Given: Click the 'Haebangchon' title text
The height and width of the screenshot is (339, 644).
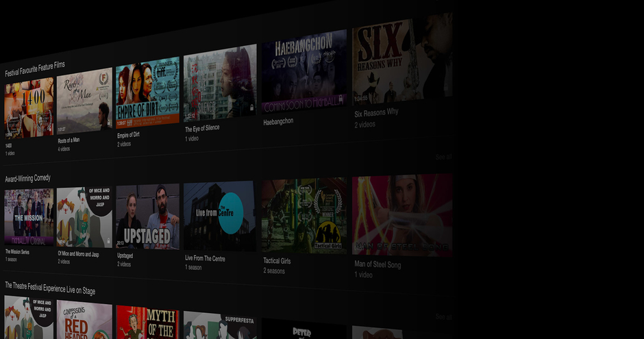Looking at the screenshot, I should coord(278,121).
